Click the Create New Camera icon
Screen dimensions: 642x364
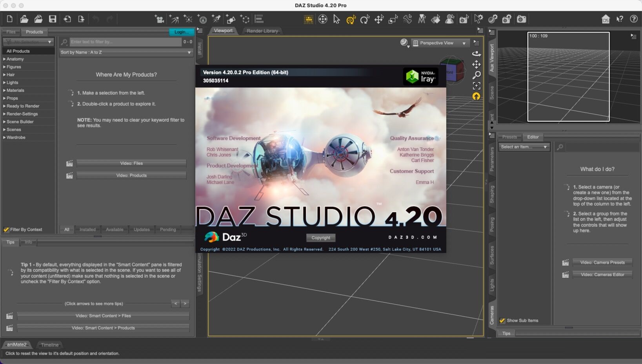click(x=159, y=19)
